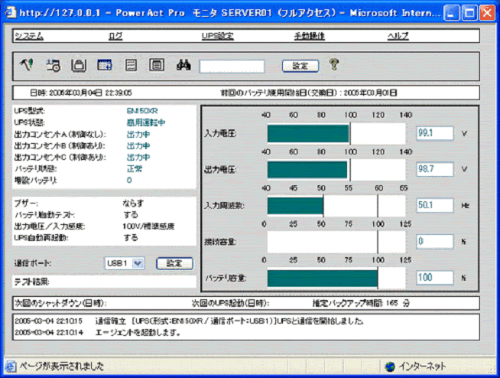Click the 出力中 status for outlet A
Viewport: 500px width, 378px height.
point(138,134)
